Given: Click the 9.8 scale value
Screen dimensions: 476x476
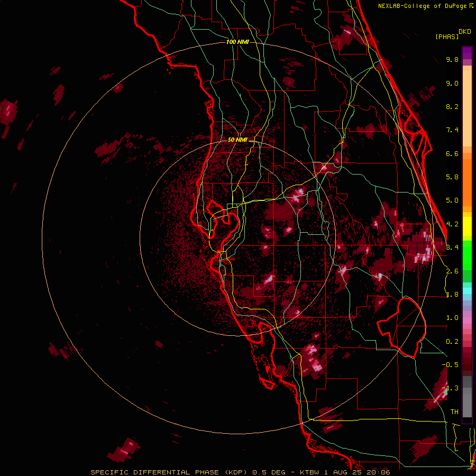Looking at the screenshot, I should [x=452, y=59].
